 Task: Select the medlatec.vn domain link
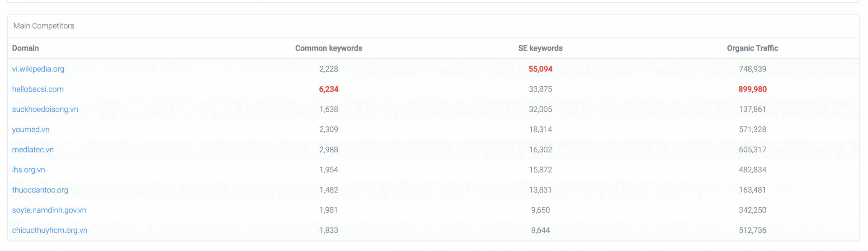pyautogui.click(x=33, y=150)
